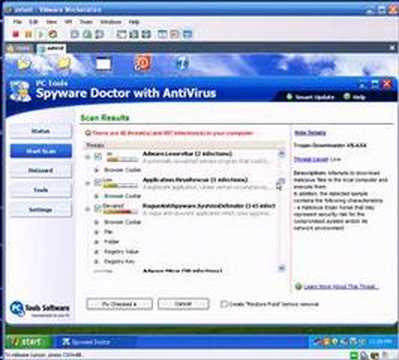Expand Browser Cookie under RogueAntiSpyware.SystemDefender
The image size is (399, 360).
tap(97, 222)
